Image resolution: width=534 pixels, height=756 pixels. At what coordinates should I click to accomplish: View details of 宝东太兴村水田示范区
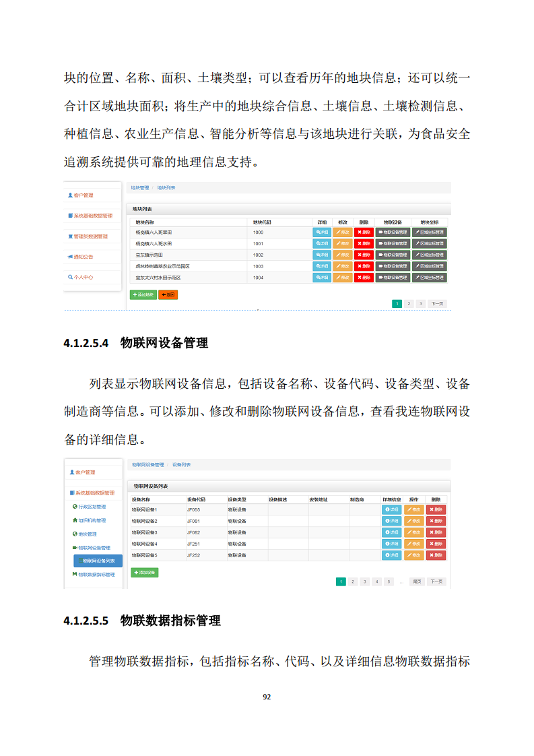[x=322, y=278]
